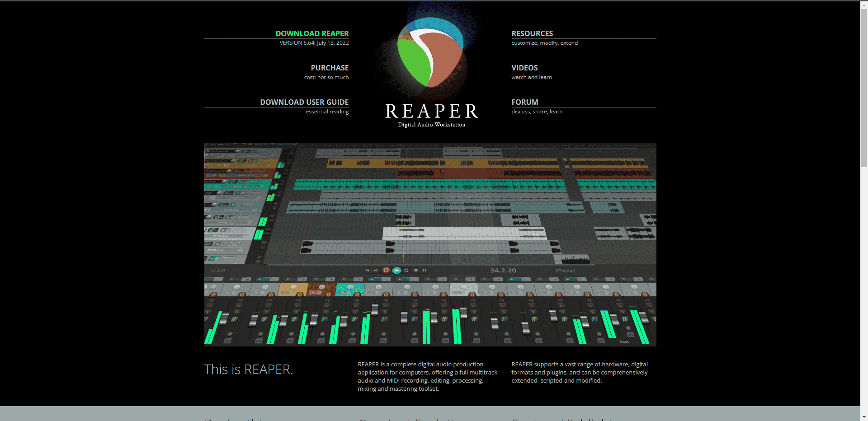Click the 'Digital Audio Workstation' tagline
Screen dimensions: 868x421
point(431,125)
